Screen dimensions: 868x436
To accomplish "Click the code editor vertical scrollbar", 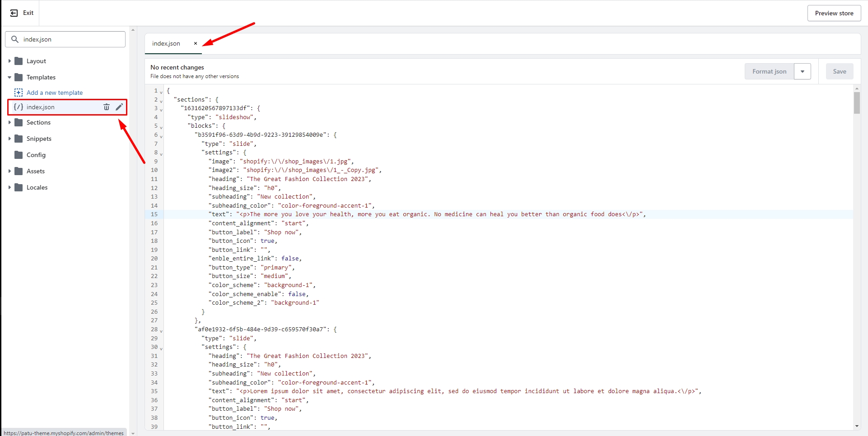I will (x=857, y=103).
